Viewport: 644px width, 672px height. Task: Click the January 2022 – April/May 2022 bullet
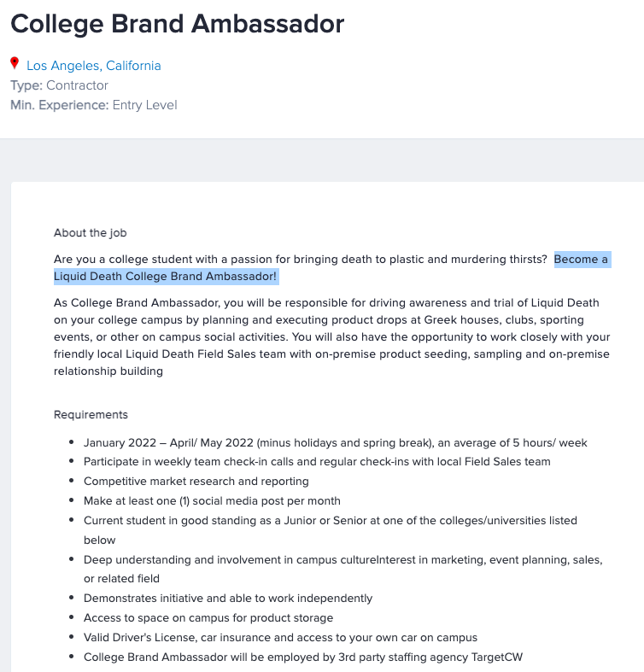[x=335, y=443]
